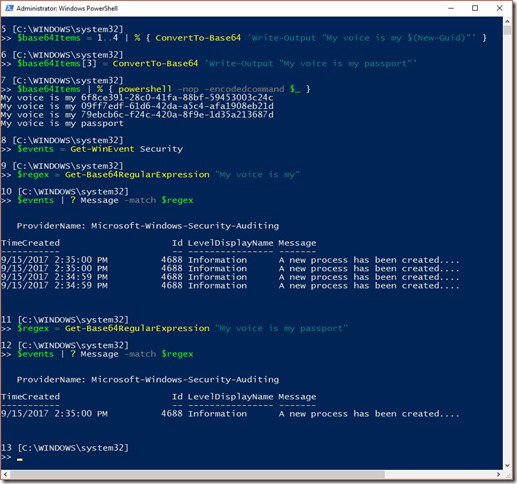Click the TimeCreated column header in first table
The width and height of the screenshot is (517, 484).
point(31,243)
